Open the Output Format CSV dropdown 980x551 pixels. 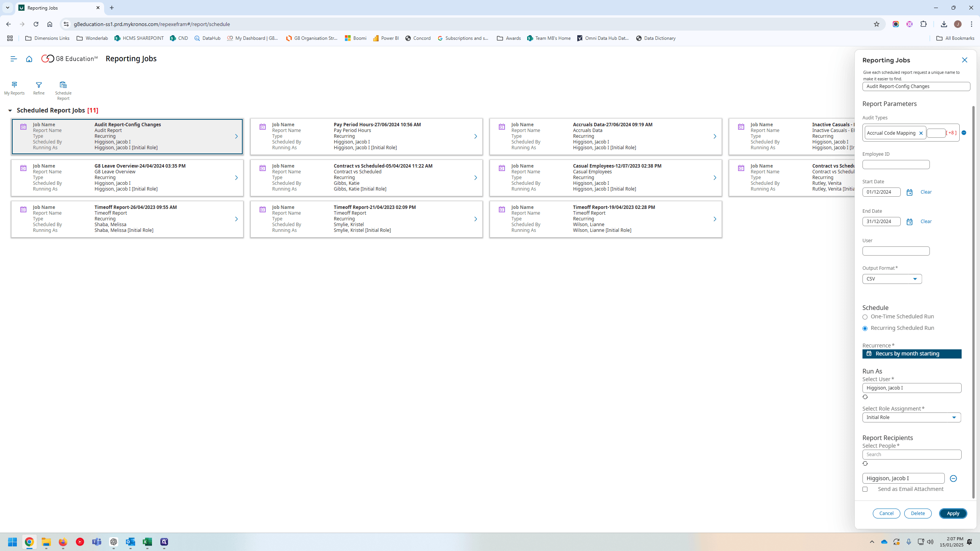(x=892, y=279)
